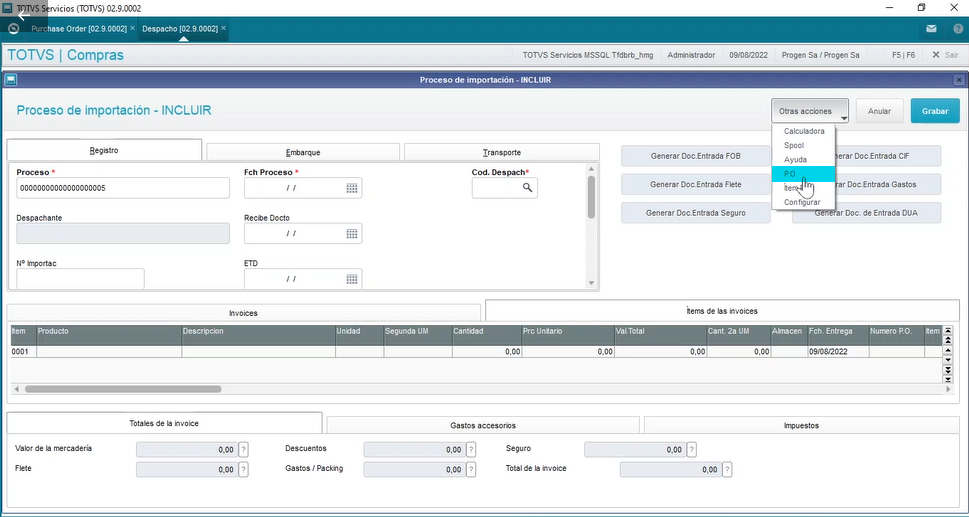Viewport: 969px width, 517px height.
Task: Select the Ítems de las invoices tab
Action: 722,311
